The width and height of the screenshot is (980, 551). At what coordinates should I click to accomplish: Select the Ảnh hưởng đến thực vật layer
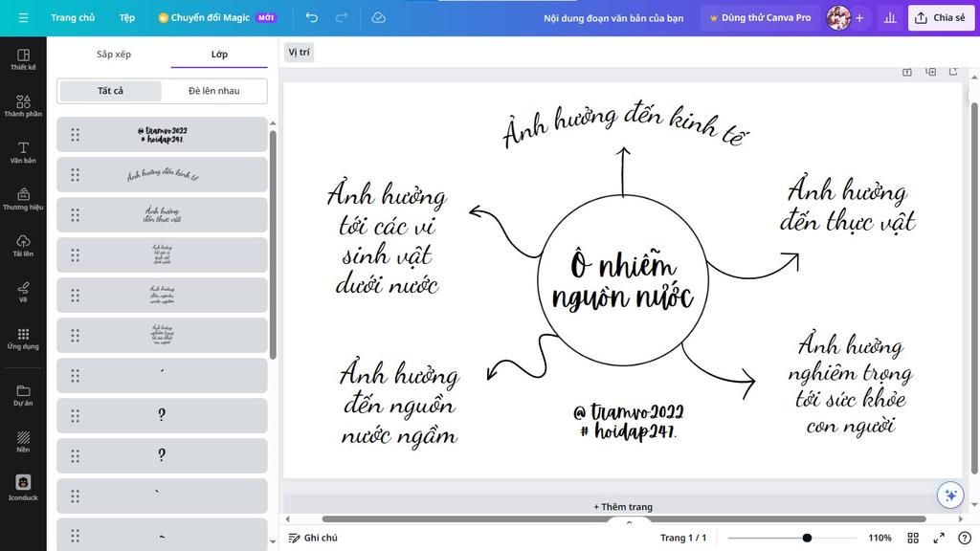(162, 214)
